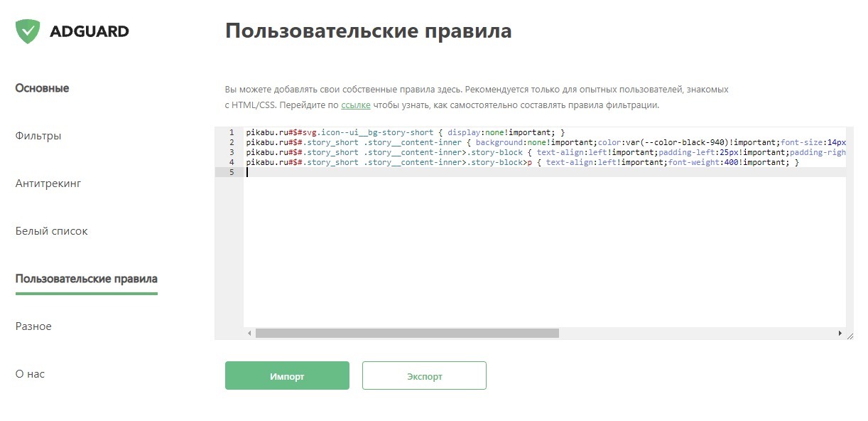Open the Антитрекинг section
Viewport: 868px width, 421px height.
click(x=48, y=183)
